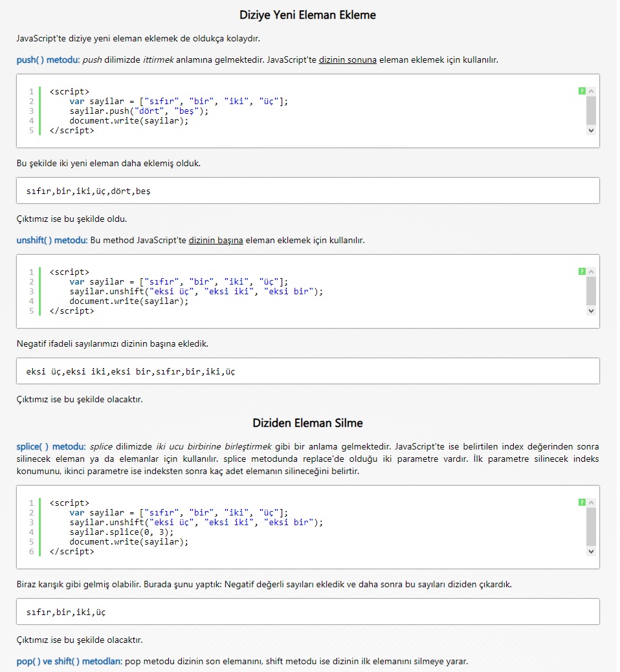Click the green help icon in unshift code block
The height and width of the screenshot is (672, 620).
(x=582, y=271)
